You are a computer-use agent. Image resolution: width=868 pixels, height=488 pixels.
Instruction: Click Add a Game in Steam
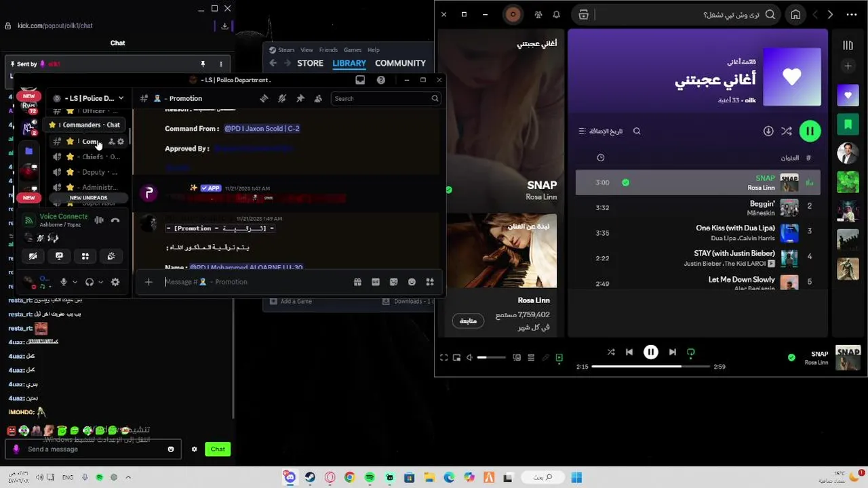point(292,301)
